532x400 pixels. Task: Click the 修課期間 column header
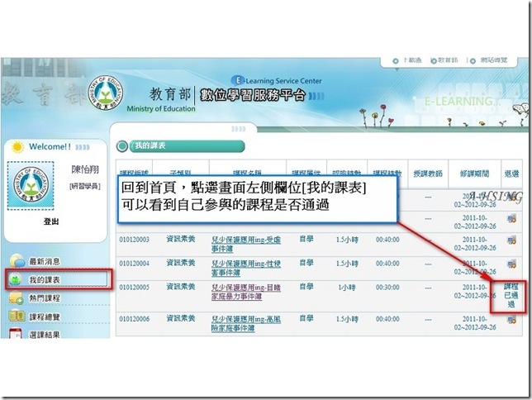(474, 174)
